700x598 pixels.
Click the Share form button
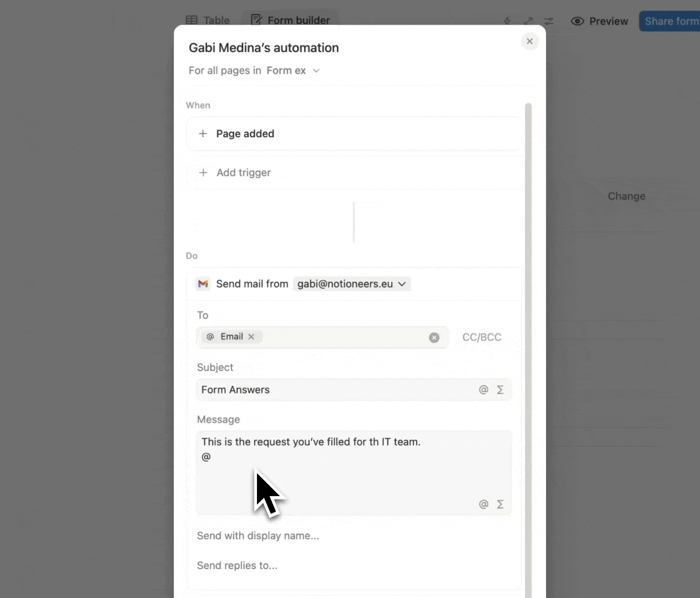671,22
